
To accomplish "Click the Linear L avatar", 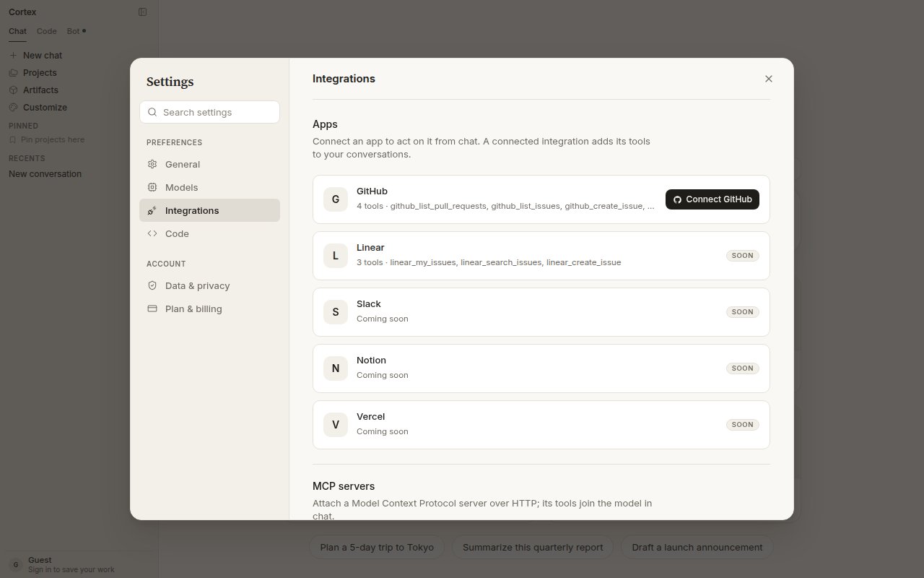I will click(x=336, y=256).
